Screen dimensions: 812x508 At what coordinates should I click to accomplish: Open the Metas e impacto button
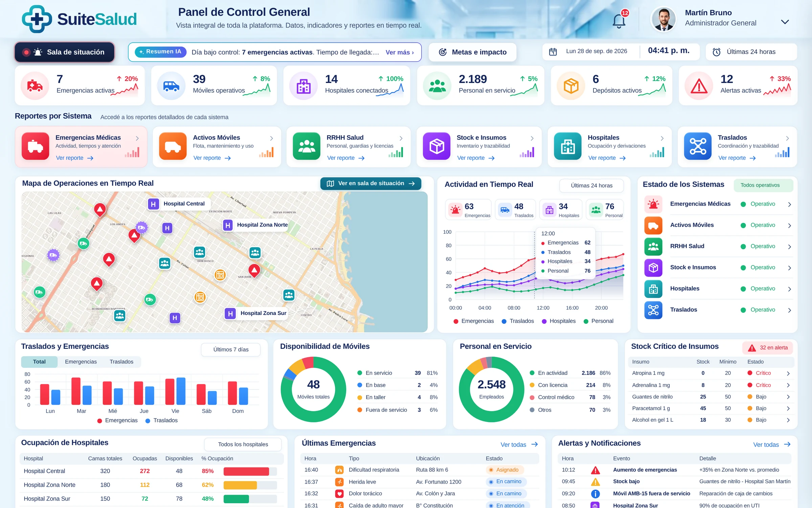[473, 52]
